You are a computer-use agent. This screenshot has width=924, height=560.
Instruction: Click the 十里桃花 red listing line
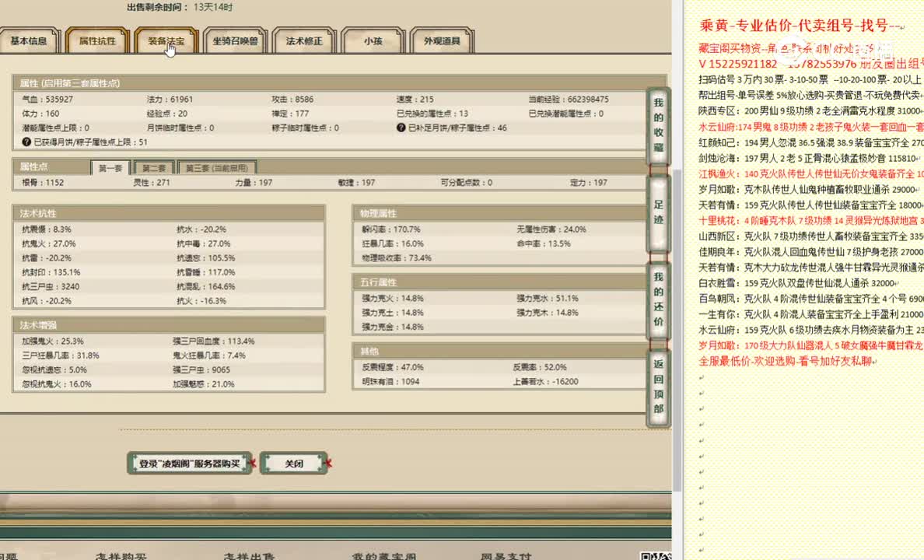pyautogui.click(x=811, y=220)
